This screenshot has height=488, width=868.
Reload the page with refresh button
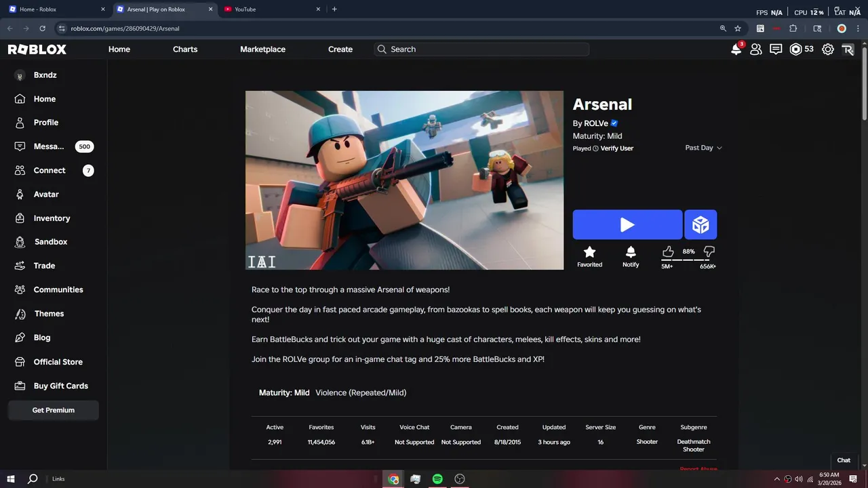(42, 28)
